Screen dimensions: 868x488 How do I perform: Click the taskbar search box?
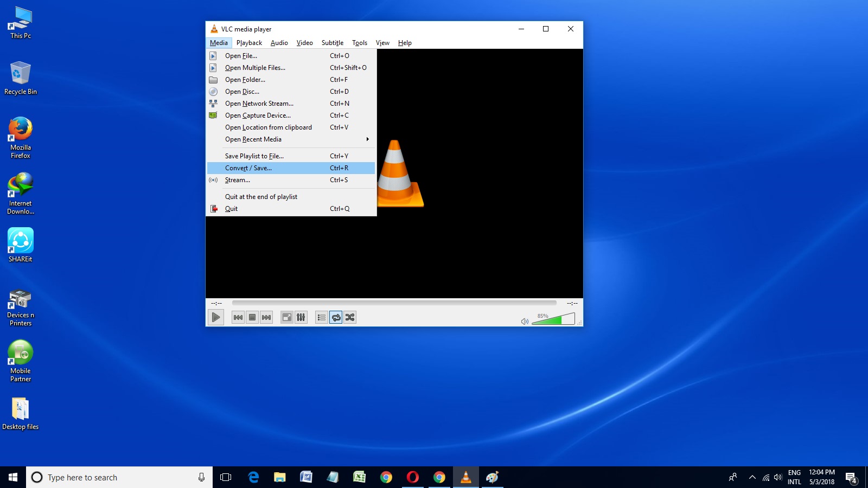pyautogui.click(x=119, y=477)
